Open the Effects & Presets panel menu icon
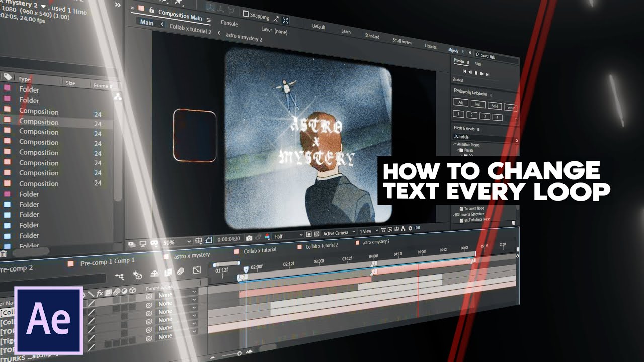This screenshot has width=644, height=362. point(479,128)
